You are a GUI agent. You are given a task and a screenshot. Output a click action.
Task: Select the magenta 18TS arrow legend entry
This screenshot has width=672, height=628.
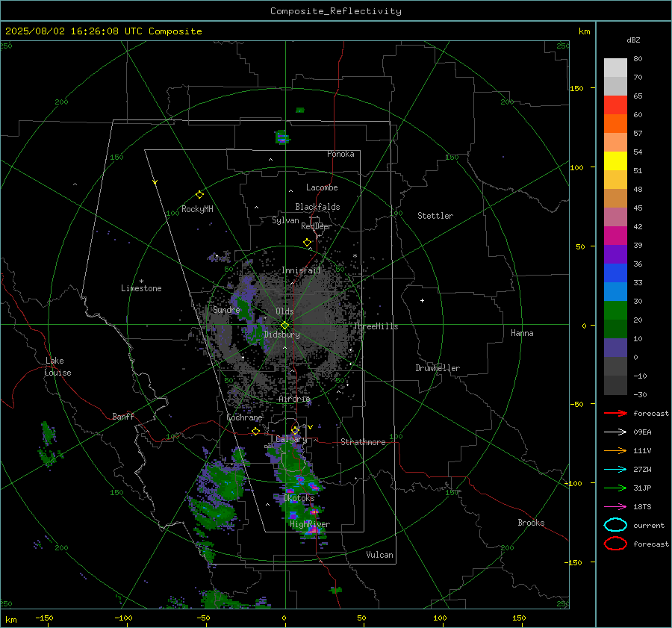[615, 507]
